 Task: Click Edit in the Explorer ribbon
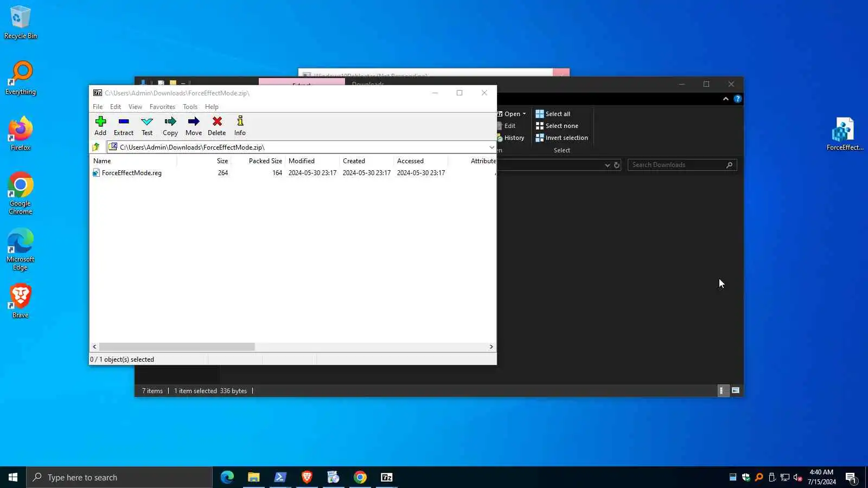click(x=507, y=126)
